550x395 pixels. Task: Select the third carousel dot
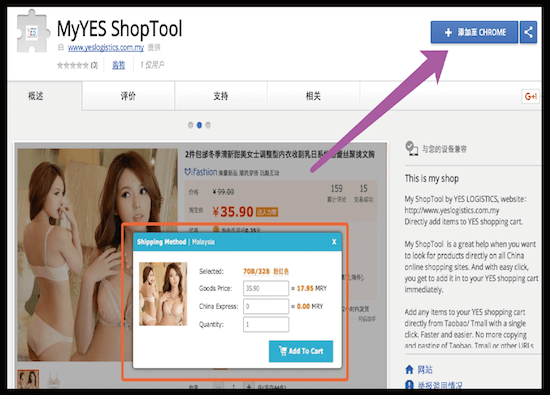(x=208, y=125)
